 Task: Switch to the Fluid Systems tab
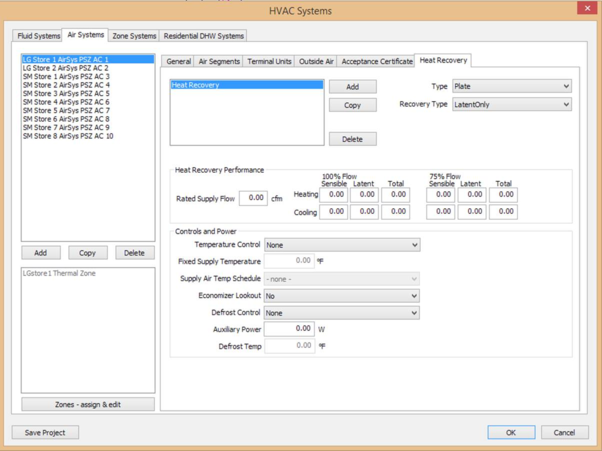click(x=39, y=36)
